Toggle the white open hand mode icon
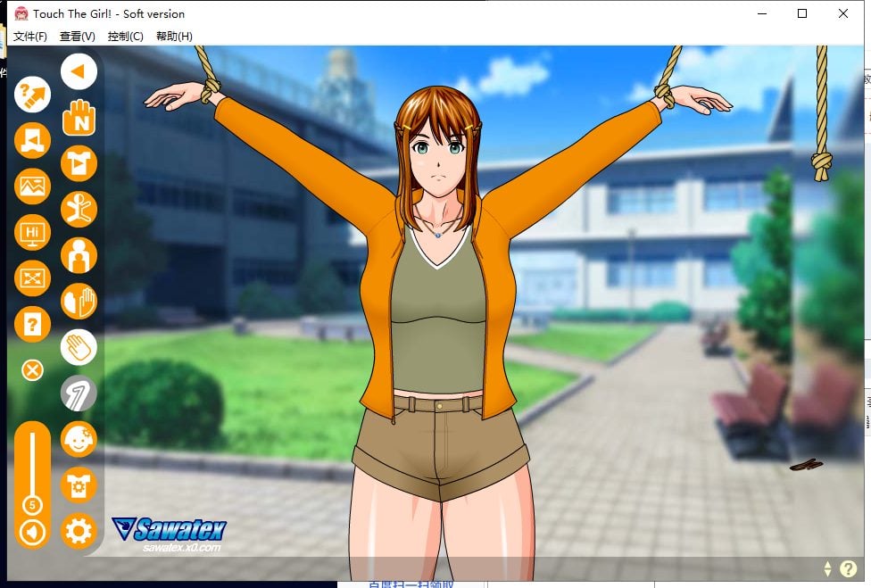 (79, 347)
